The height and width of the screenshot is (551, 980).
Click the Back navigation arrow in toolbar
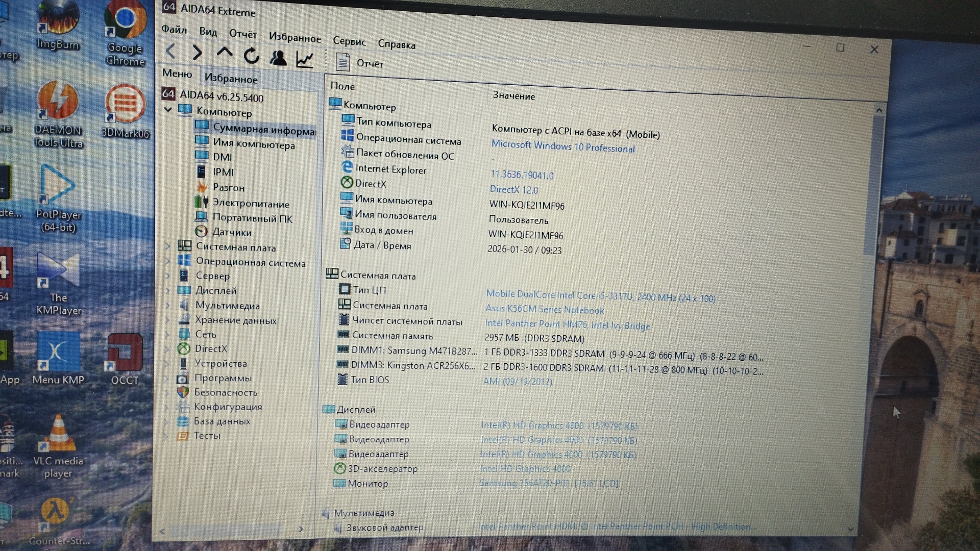tap(171, 51)
